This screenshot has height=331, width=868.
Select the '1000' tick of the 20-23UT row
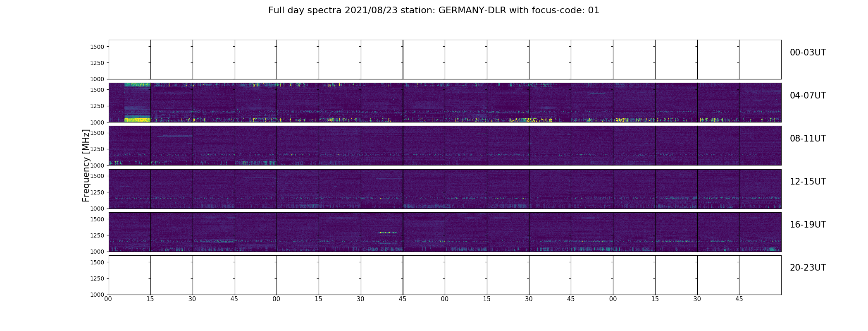[97, 294]
